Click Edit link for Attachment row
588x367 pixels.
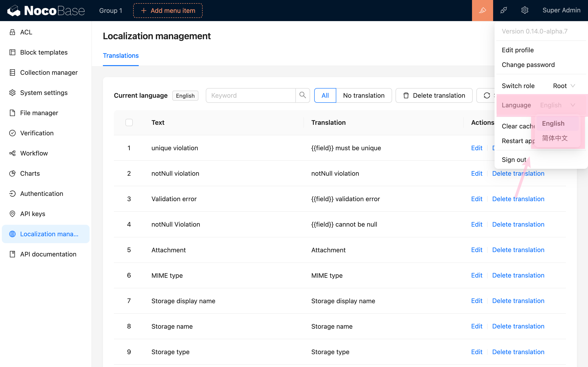coord(476,250)
